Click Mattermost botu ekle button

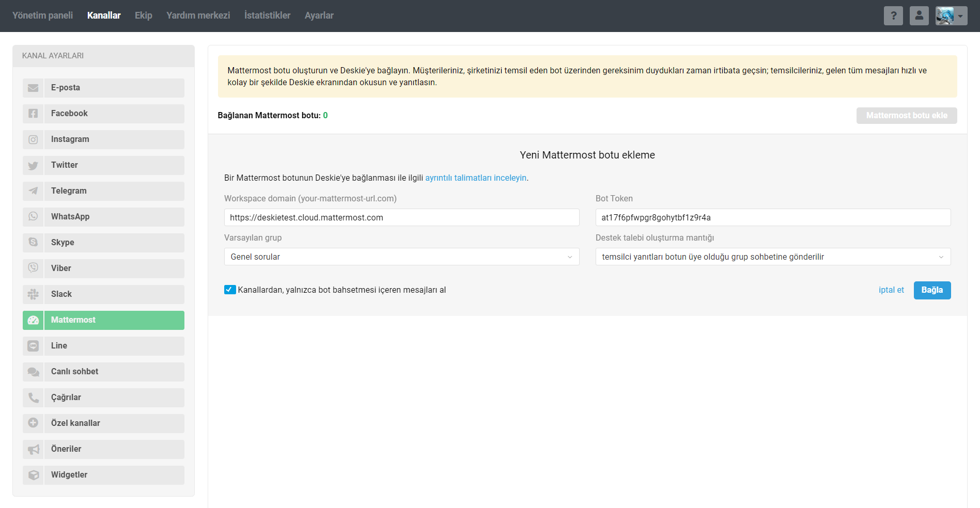(x=907, y=116)
